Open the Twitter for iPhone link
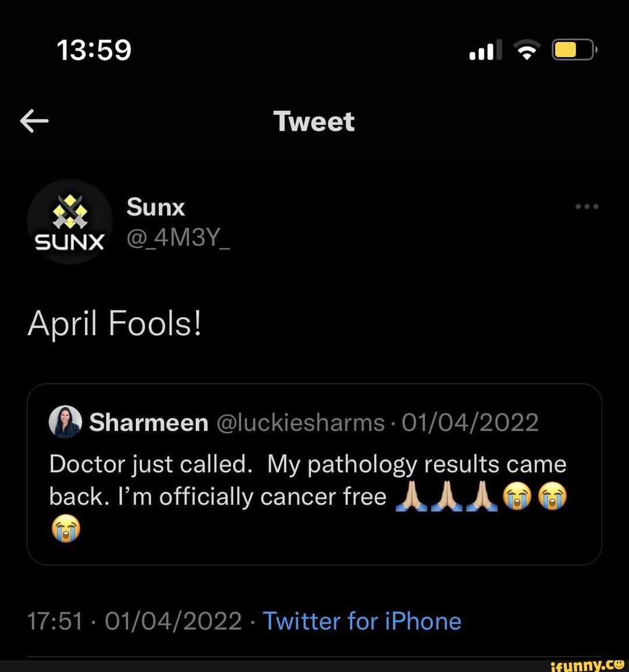Image resolution: width=629 pixels, height=672 pixels. pos(362,621)
